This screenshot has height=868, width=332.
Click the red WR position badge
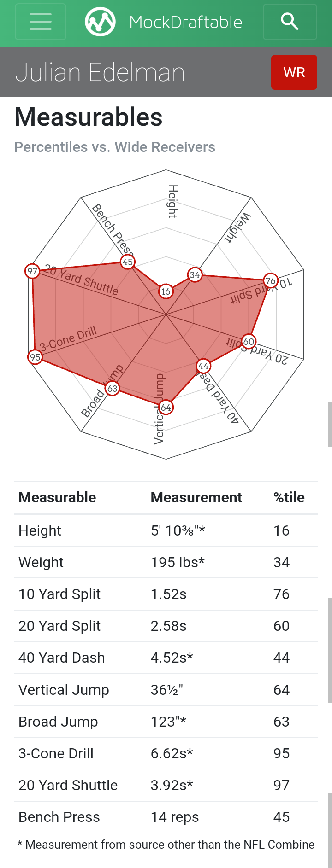(294, 72)
